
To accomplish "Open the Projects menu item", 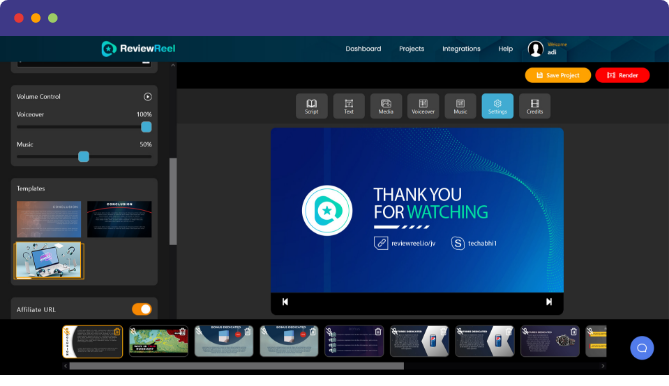I will pos(411,49).
